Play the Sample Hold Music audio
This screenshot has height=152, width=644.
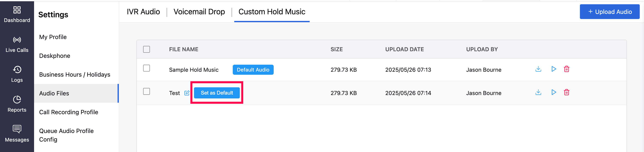(x=553, y=69)
